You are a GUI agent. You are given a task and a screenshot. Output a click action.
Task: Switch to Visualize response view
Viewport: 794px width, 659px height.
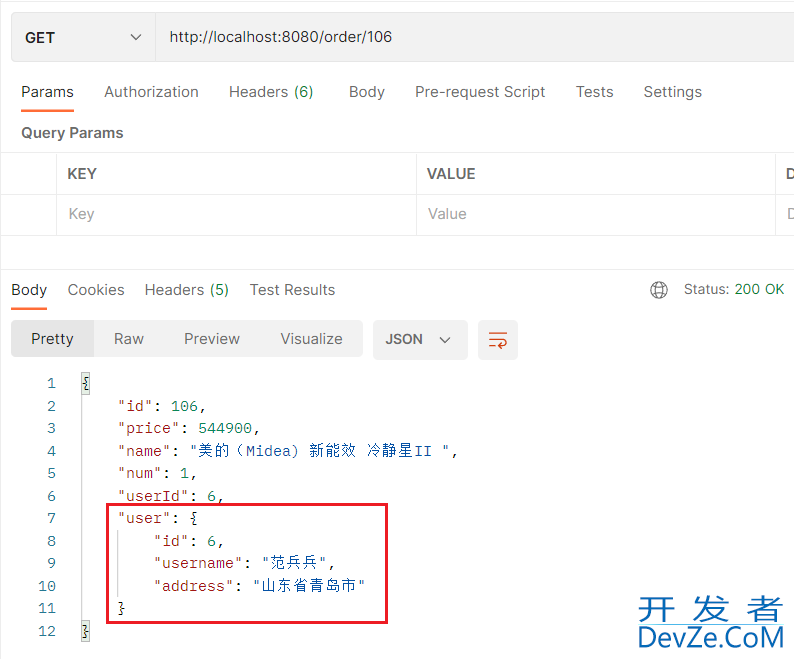tap(311, 339)
